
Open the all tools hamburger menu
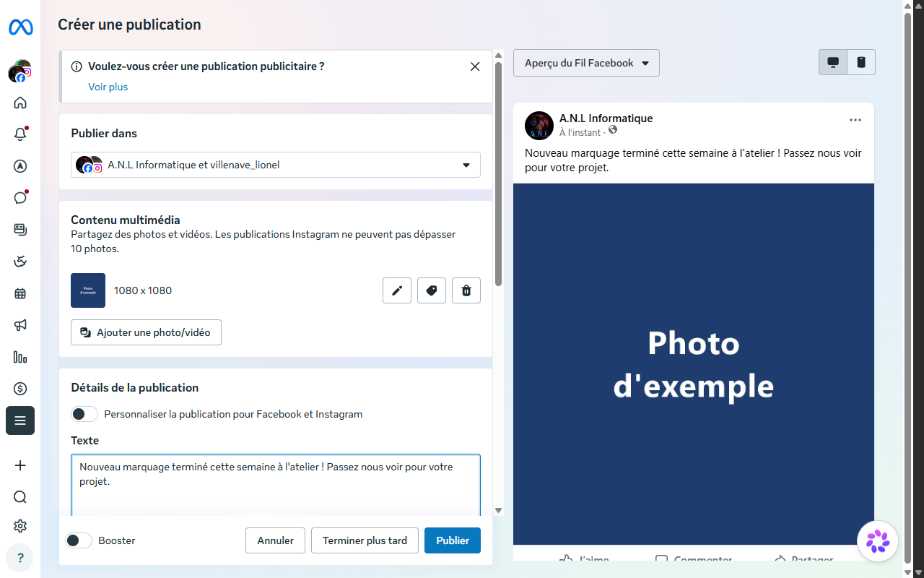[x=20, y=420]
